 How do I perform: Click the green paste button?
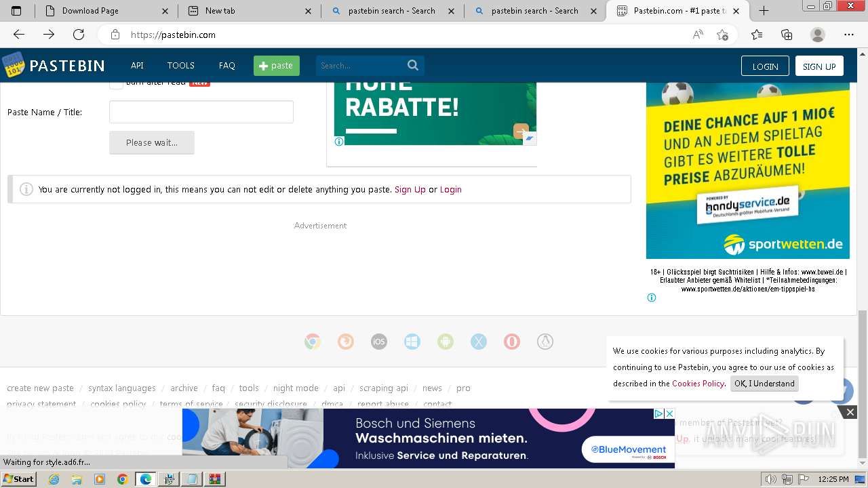[x=277, y=66]
